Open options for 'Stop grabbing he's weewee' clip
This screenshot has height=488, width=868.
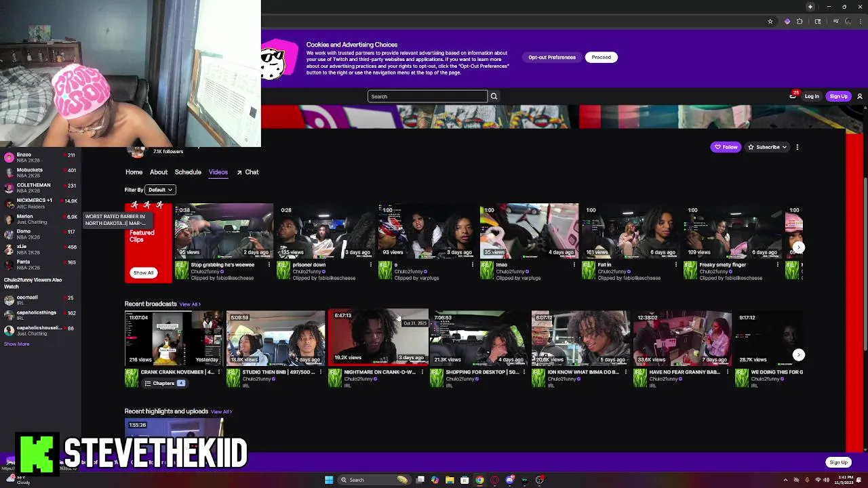tap(269, 265)
